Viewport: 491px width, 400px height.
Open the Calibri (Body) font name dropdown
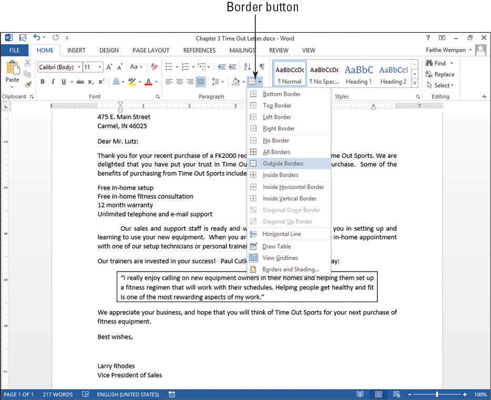pos(59,67)
